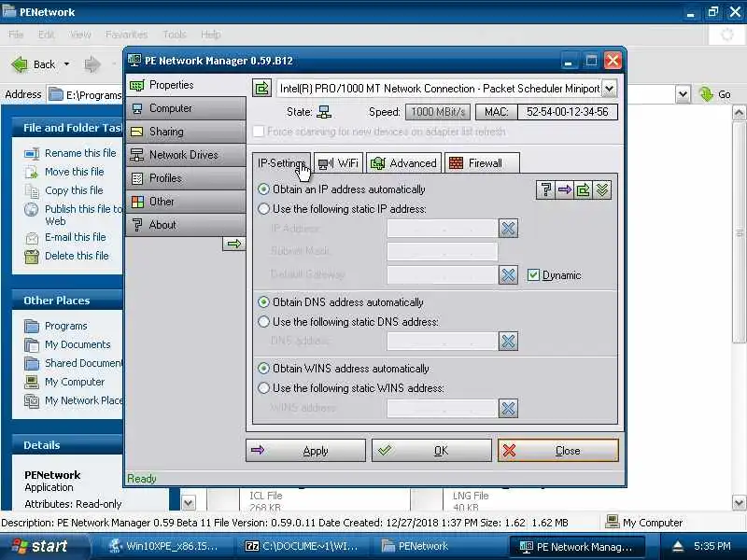
Task: Click the MAC button
Action: point(496,112)
